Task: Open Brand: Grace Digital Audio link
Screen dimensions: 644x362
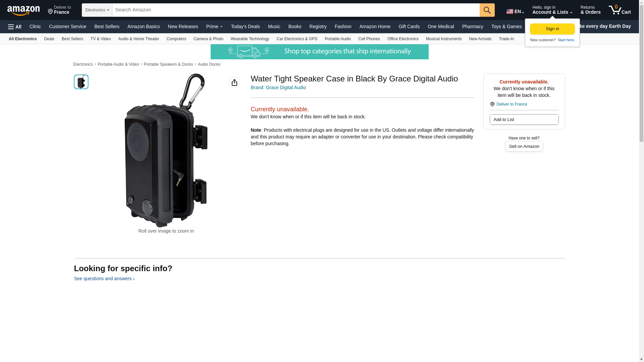Action: tap(278, 87)
